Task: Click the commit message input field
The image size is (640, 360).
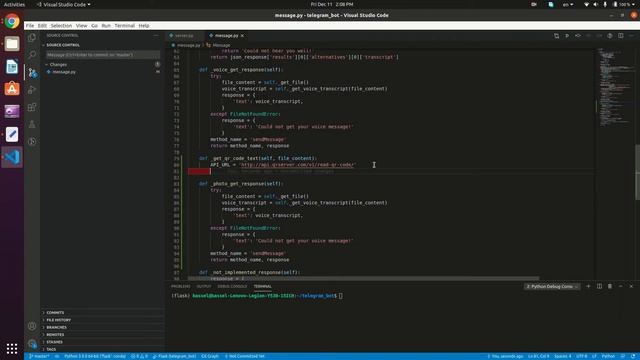Action: tap(102, 55)
